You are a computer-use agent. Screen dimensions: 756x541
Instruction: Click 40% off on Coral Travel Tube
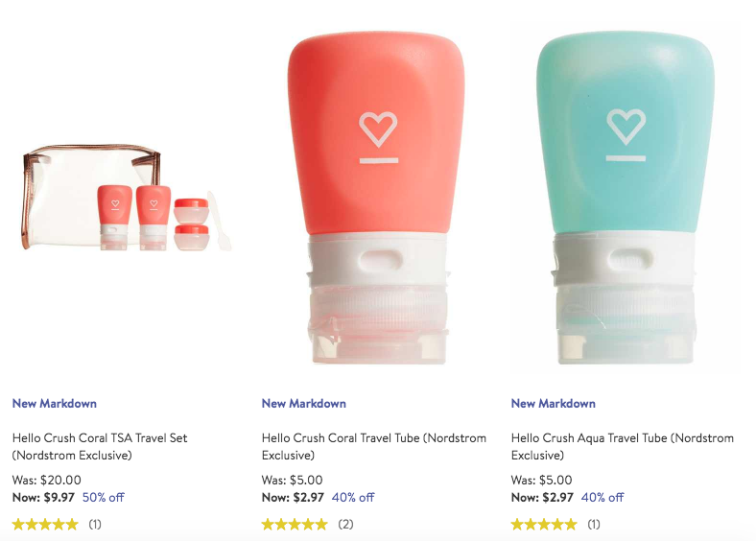[353, 497]
